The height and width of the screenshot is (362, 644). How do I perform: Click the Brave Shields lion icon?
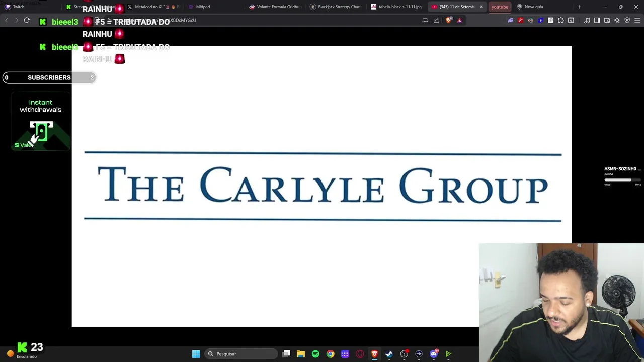point(449,20)
